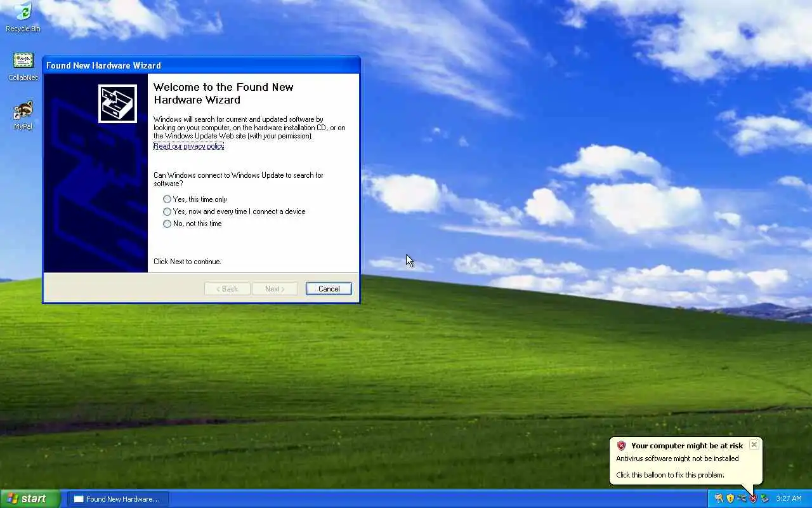
Task: Click the "Welcome to the Found New Hardware Wizard" heading
Action: pyautogui.click(x=223, y=93)
